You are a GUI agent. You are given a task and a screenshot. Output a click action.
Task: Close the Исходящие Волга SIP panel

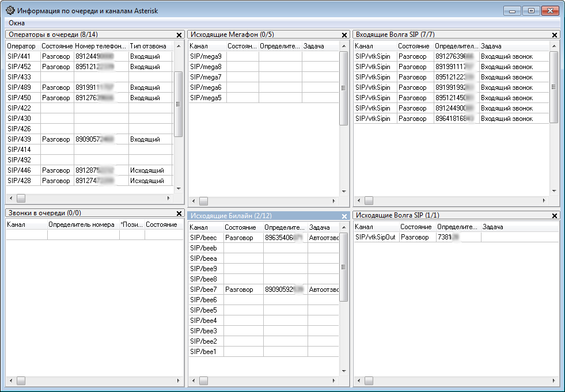coord(555,216)
